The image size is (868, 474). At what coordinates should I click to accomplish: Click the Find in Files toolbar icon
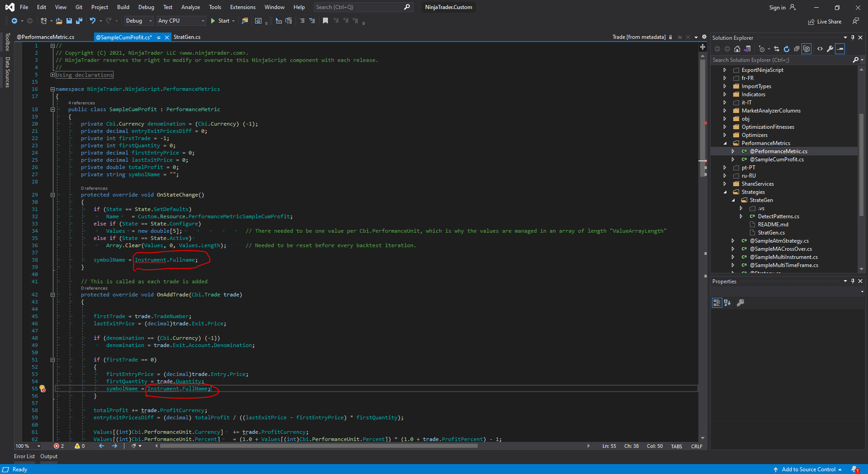point(245,21)
